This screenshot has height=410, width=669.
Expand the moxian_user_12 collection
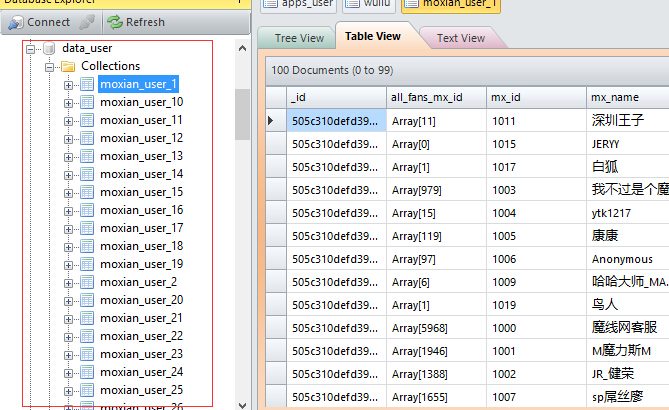click(68, 139)
